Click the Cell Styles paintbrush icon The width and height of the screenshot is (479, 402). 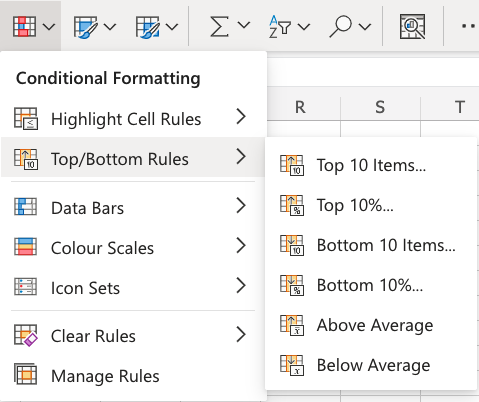[147, 26]
